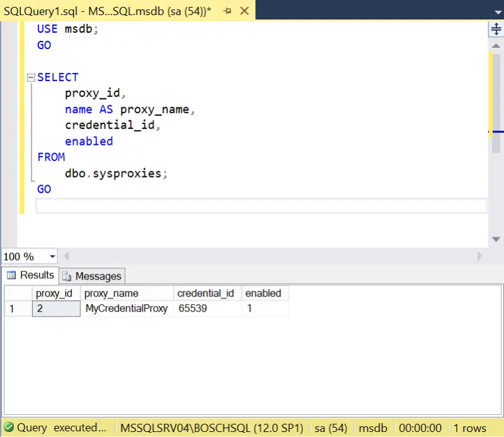Click the FROM keyword in the query
504x437 pixels.
pyautogui.click(x=51, y=157)
